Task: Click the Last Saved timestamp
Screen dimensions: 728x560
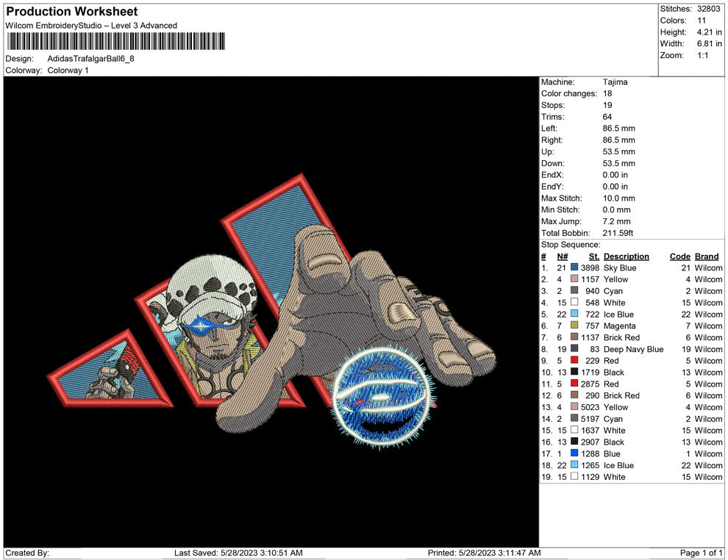Action: (238, 553)
